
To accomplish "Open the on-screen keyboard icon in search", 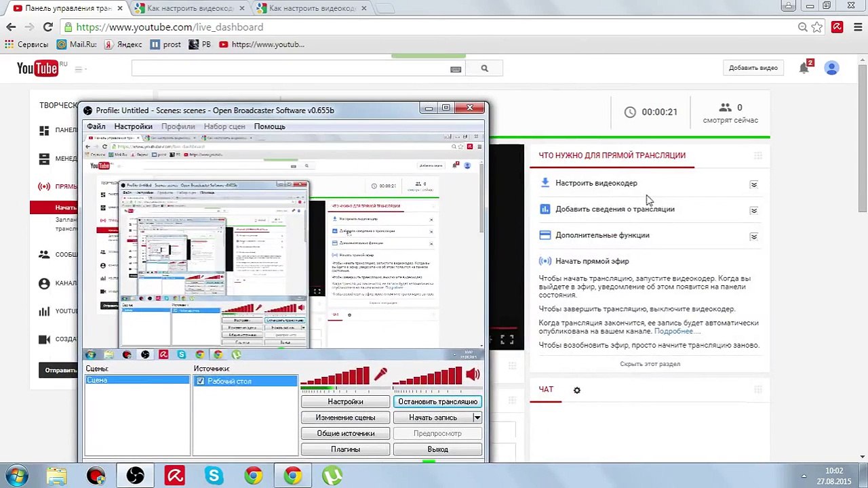I will click(456, 68).
